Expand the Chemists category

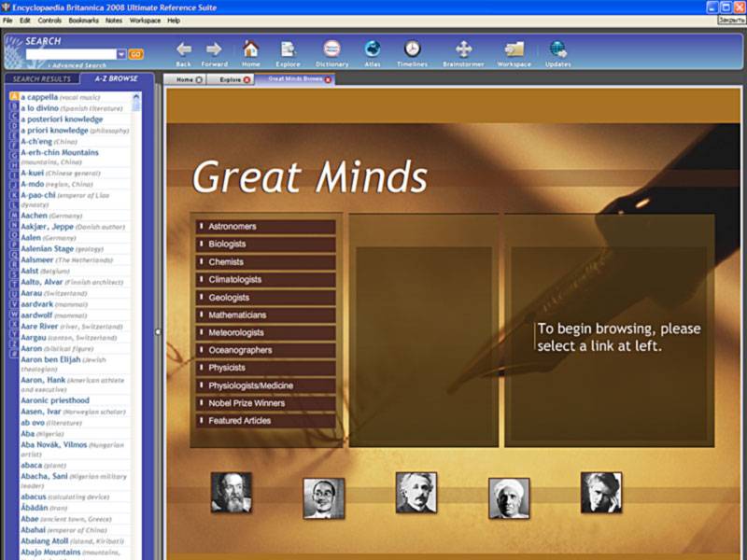(x=266, y=262)
